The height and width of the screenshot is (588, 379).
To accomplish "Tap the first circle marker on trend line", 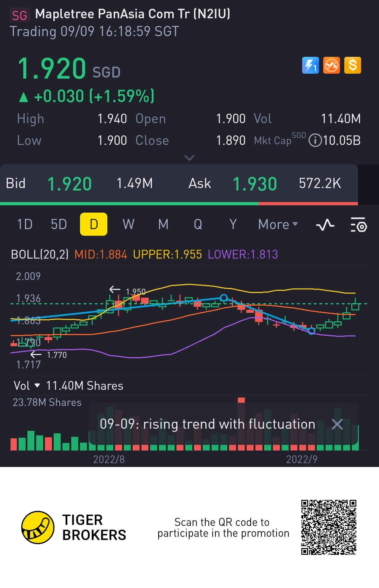I will (x=224, y=298).
